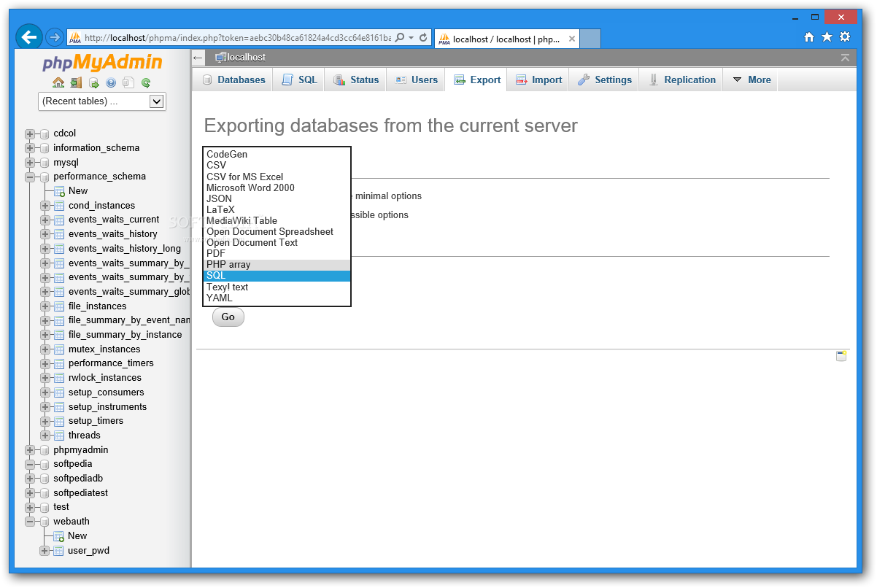Click the table icon next to events_waits_current

tap(59, 220)
